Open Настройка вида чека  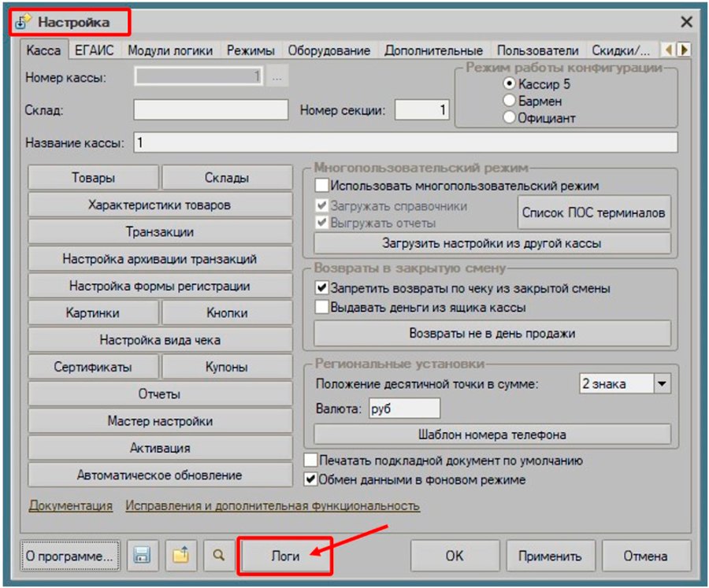point(160,340)
